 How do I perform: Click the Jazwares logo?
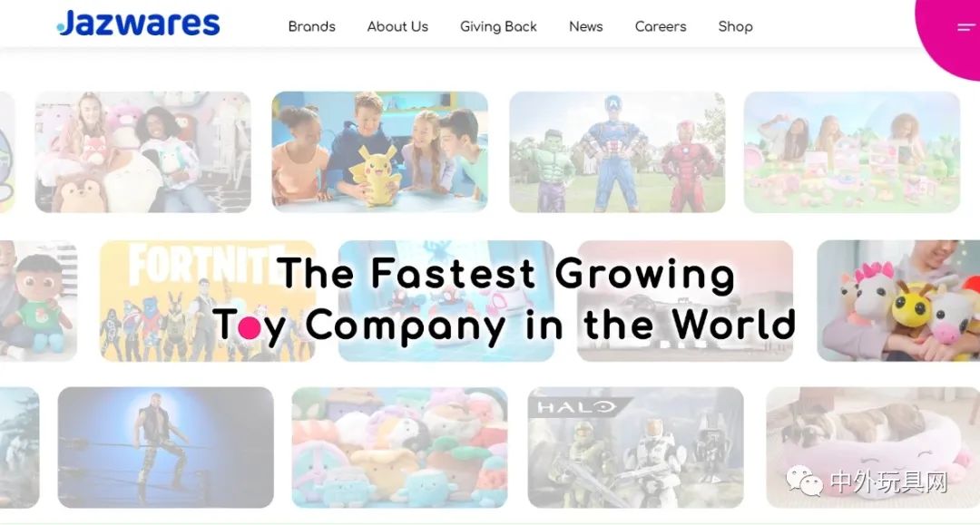[x=138, y=23]
